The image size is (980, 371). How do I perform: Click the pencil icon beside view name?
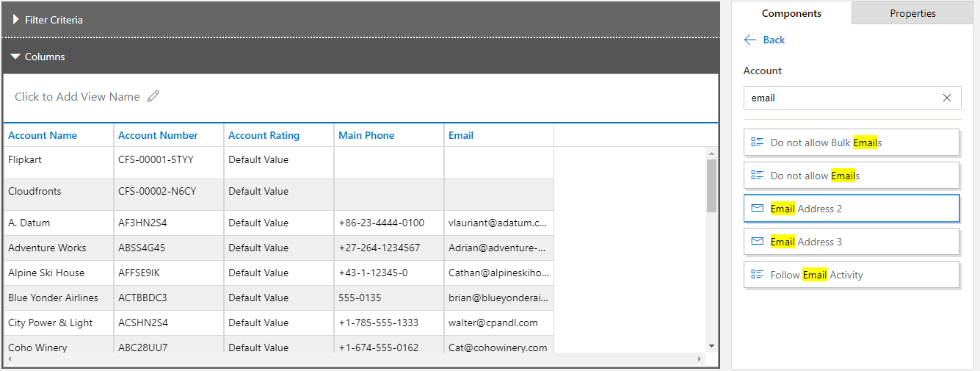[153, 96]
